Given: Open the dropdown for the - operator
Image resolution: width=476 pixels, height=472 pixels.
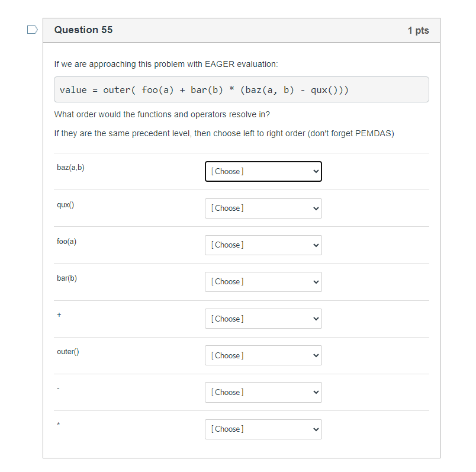Looking at the screenshot, I should (x=263, y=393).
